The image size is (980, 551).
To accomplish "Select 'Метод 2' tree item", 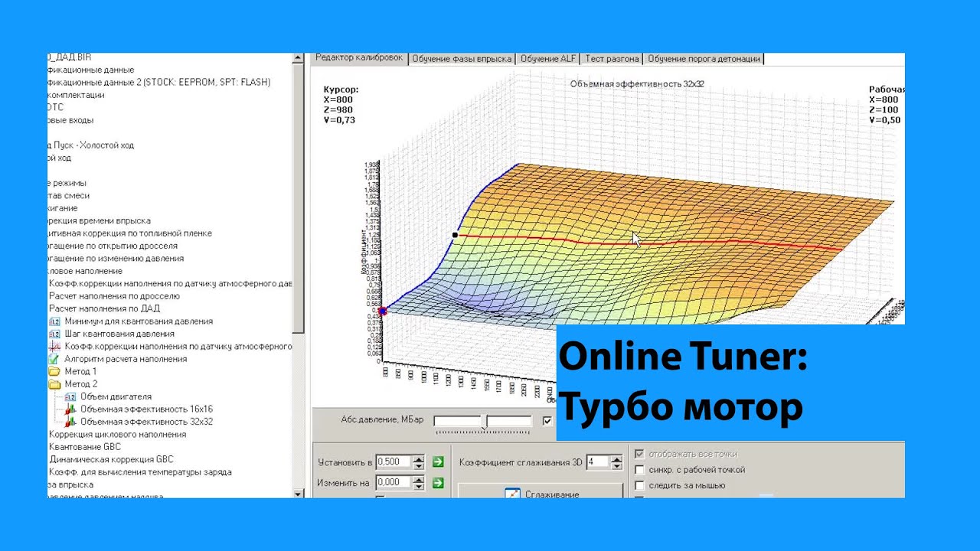I will [x=80, y=384].
